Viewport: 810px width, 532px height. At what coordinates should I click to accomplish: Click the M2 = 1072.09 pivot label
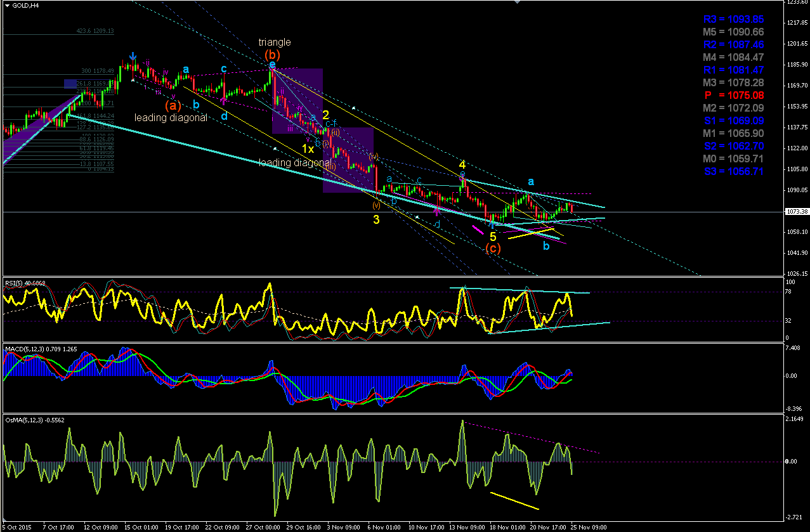pos(734,108)
